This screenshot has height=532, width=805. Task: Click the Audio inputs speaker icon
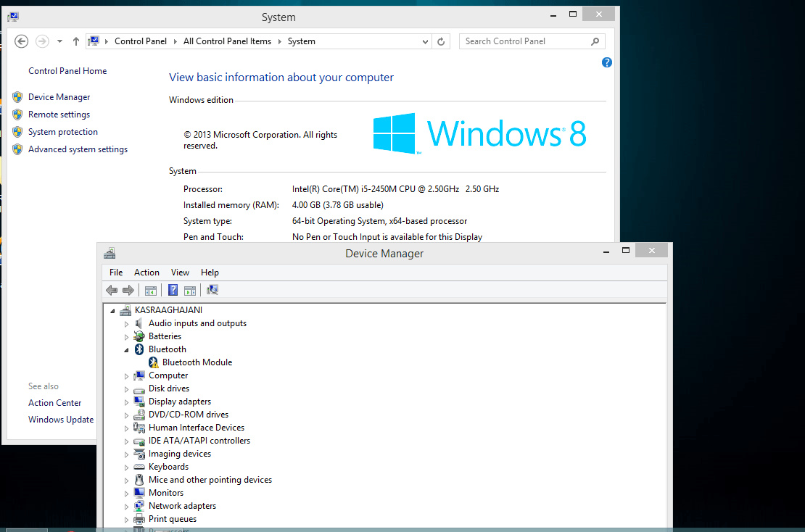[x=139, y=323]
